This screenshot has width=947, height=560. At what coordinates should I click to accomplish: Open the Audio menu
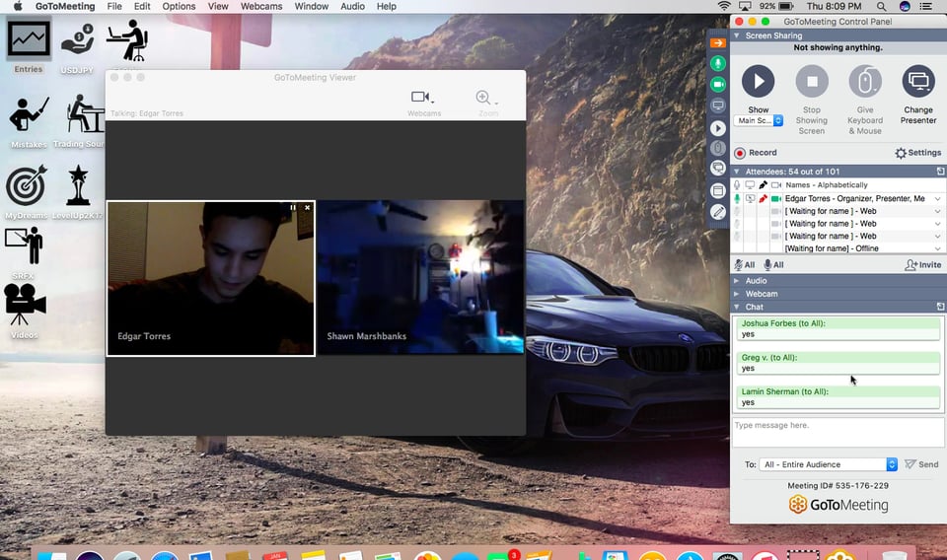[x=352, y=6]
